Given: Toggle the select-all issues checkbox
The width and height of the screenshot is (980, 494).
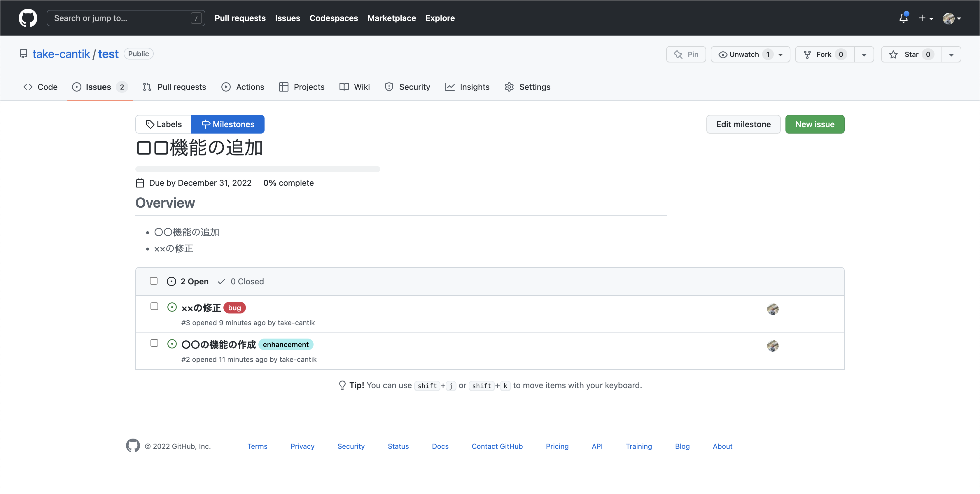Looking at the screenshot, I should [154, 281].
